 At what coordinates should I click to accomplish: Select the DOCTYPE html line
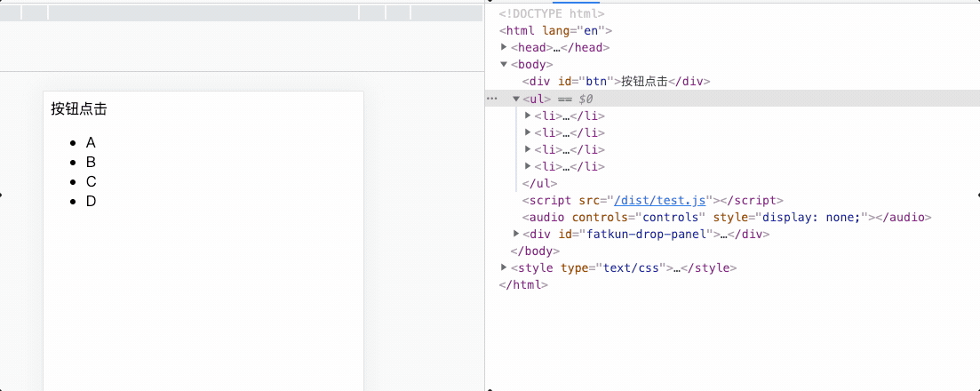point(551,13)
